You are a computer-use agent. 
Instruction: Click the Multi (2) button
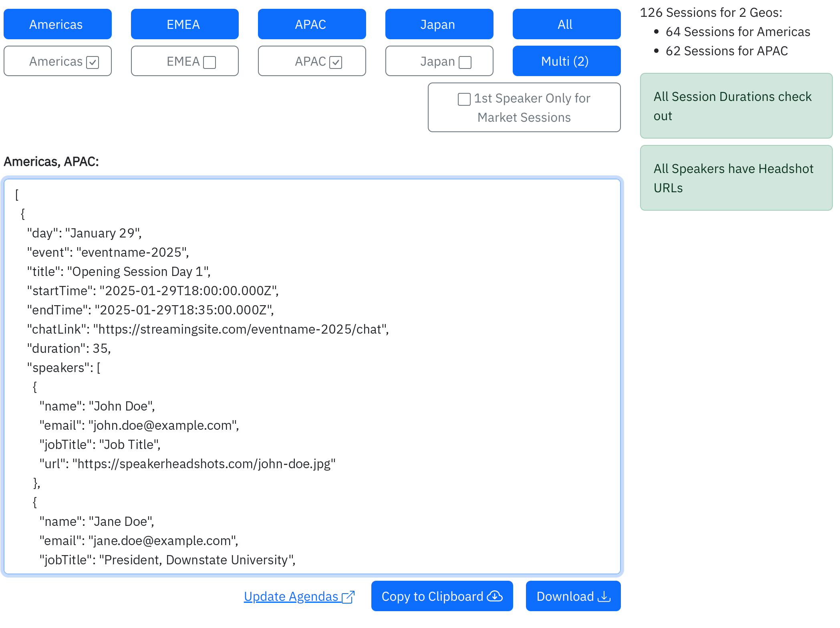566,61
